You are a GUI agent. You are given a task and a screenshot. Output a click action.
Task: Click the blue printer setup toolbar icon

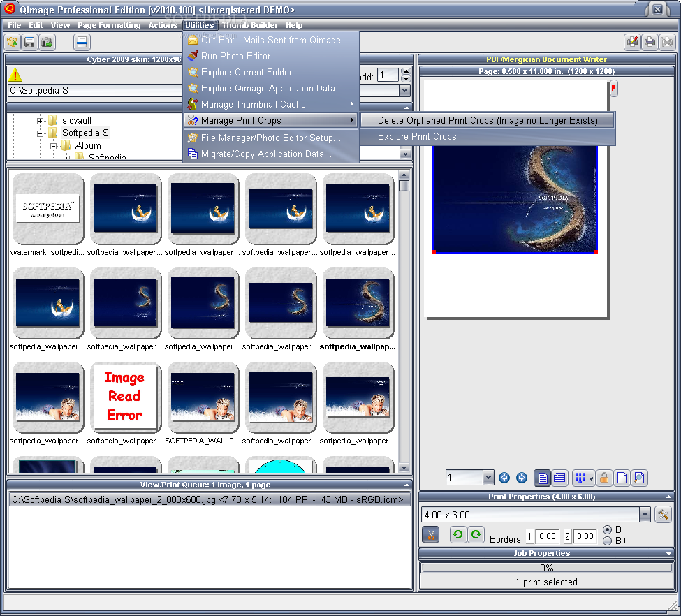pyautogui.click(x=82, y=42)
